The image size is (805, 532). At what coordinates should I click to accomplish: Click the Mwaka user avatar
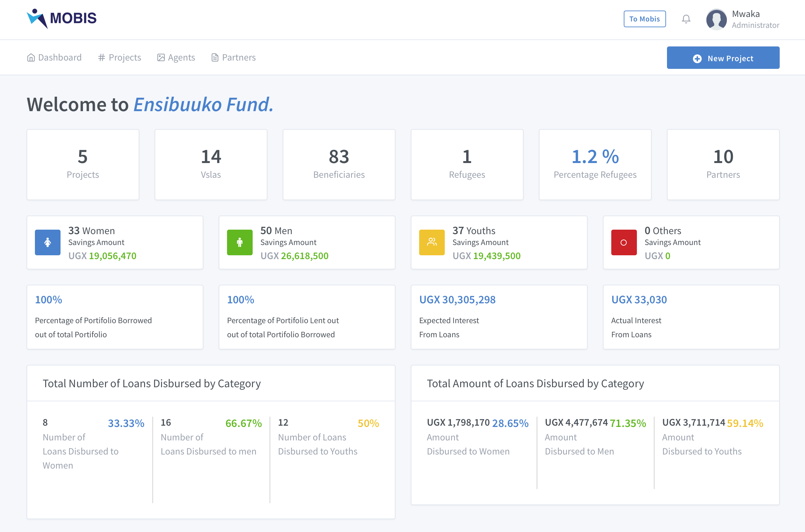click(x=716, y=19)
